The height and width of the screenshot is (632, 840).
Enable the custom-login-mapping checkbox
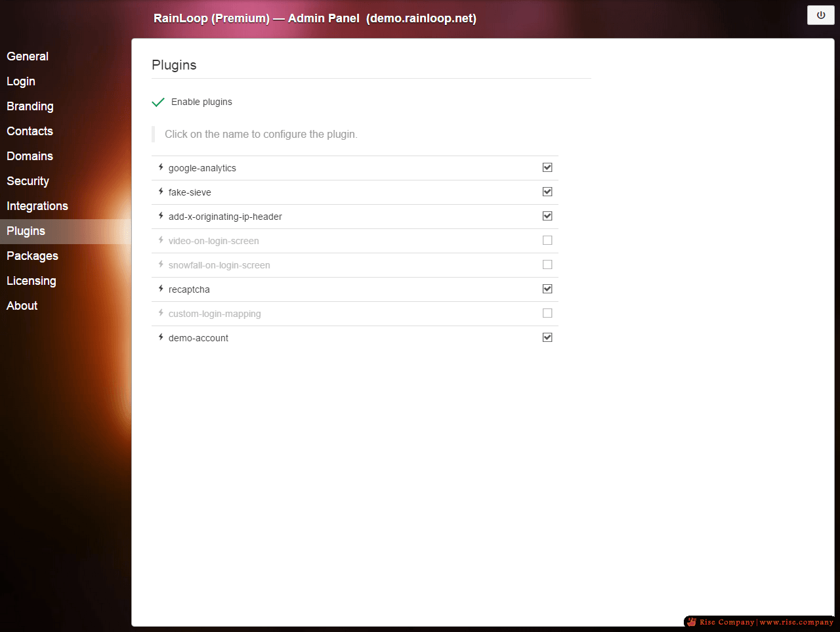tap(547, 313)
